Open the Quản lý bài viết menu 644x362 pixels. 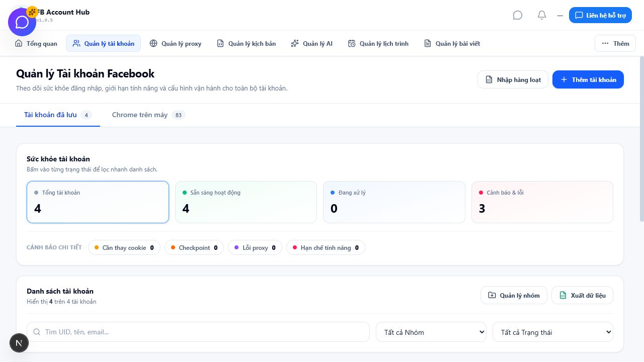452,44
